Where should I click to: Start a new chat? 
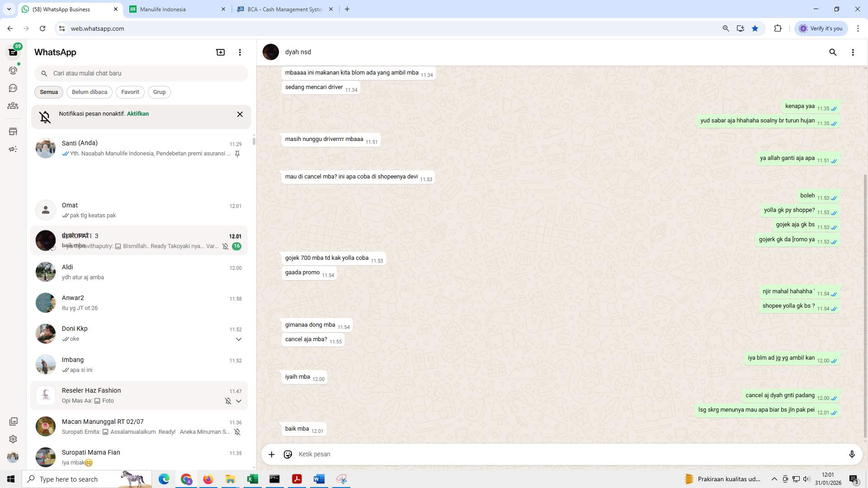pyautogui.click(x=220, y=52)
